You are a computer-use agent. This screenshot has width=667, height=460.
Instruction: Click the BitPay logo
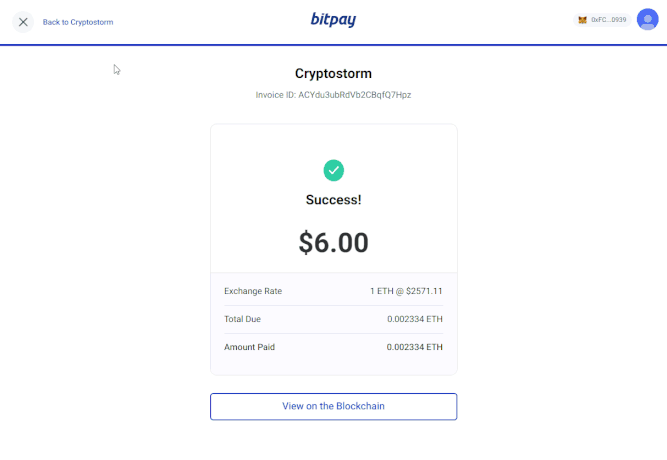(333, 20)
